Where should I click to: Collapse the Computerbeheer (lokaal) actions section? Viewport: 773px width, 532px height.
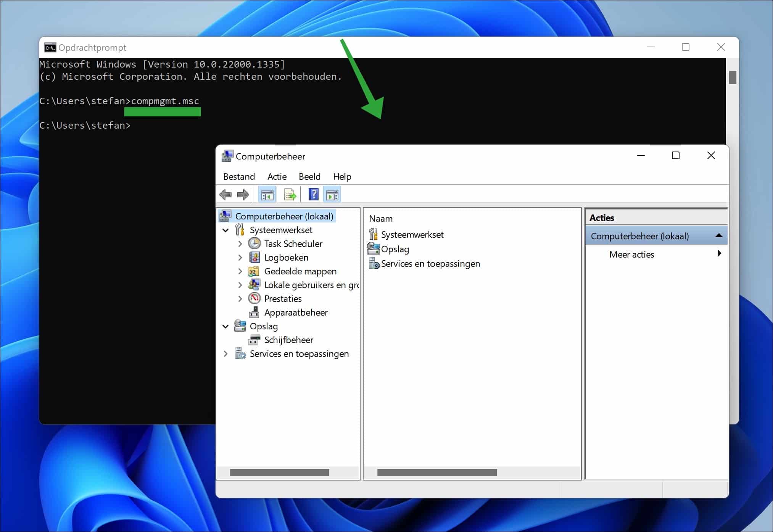coord(719,236)
